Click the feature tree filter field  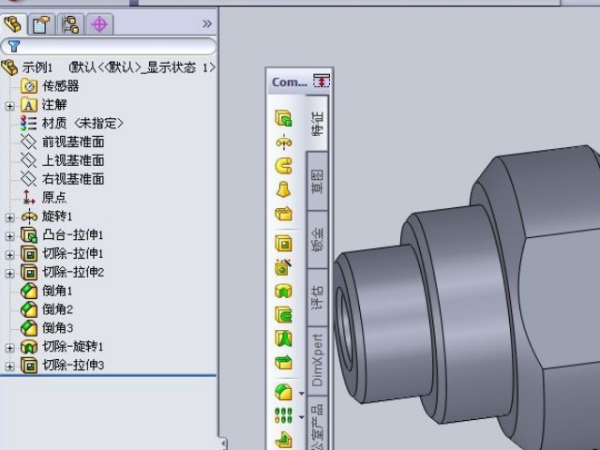pyautogui.click(x=109, y=46)
